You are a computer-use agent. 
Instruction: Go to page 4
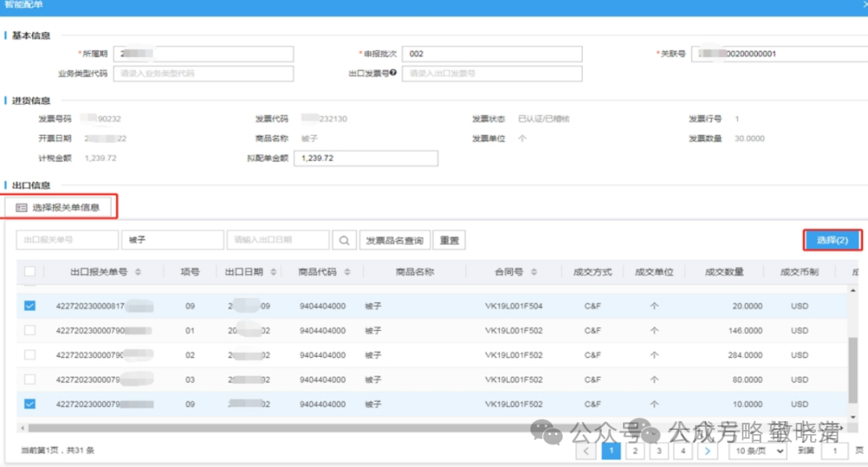[683, 451]
